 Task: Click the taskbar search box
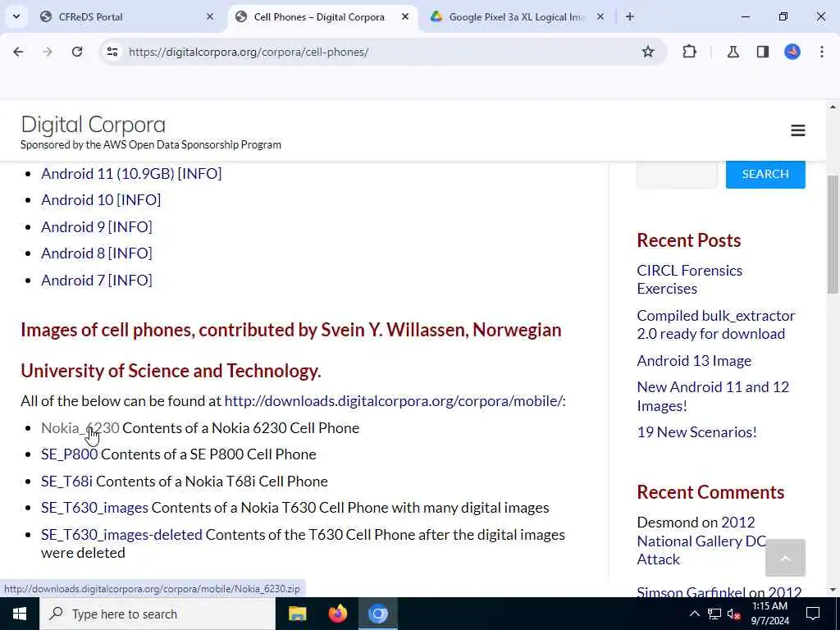tap(157, 614)
